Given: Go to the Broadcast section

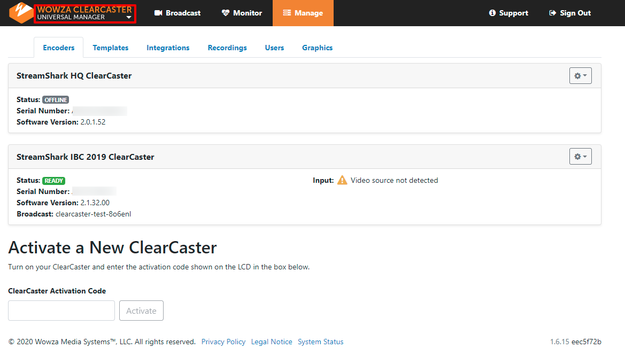Looking at the screenshot, I should click(x=178, y=13).
